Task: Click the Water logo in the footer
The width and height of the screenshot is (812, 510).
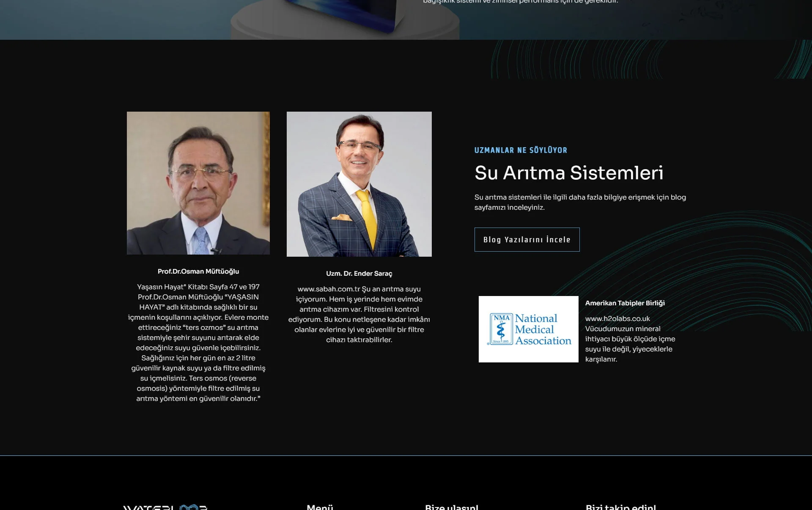Action: coord(165,507)
